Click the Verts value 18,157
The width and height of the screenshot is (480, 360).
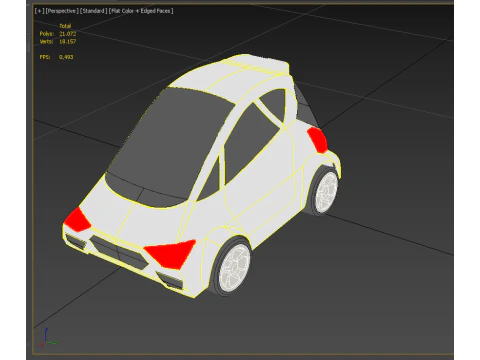68,42
